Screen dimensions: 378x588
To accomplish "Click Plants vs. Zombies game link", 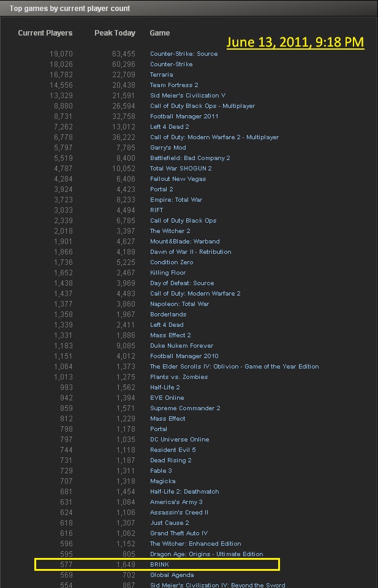I will 178,377.
